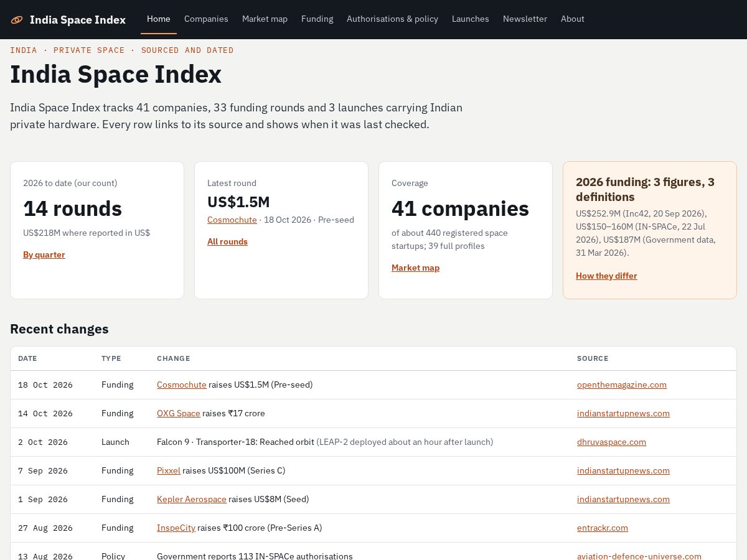This screenshot has width=747, height=560.
Task: Select the 27 Aug 2026 date cell
Action: coord(45,528)
